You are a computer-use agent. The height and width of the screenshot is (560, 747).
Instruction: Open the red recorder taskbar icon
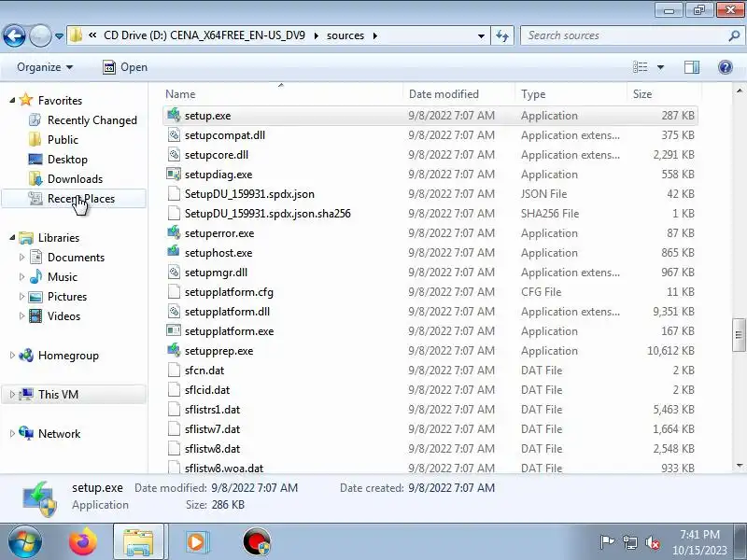[256, 542]
